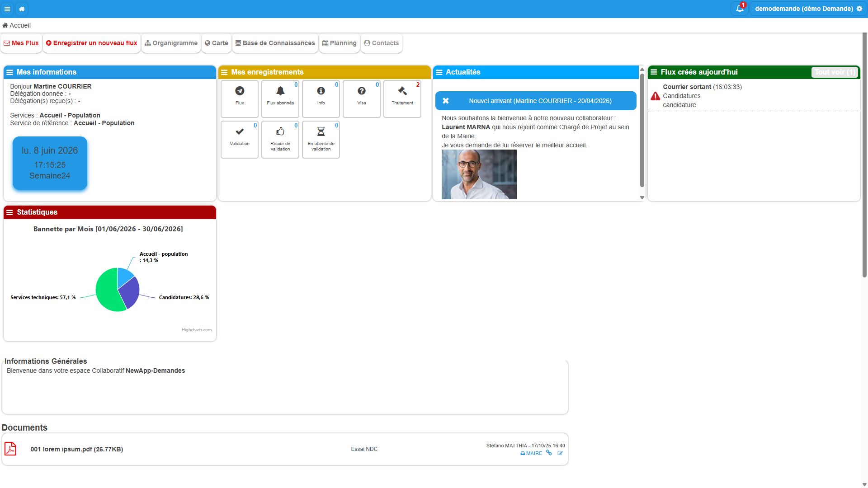Toggle the Flux créés aujourd'hui panel menu

tap(654, 72)
